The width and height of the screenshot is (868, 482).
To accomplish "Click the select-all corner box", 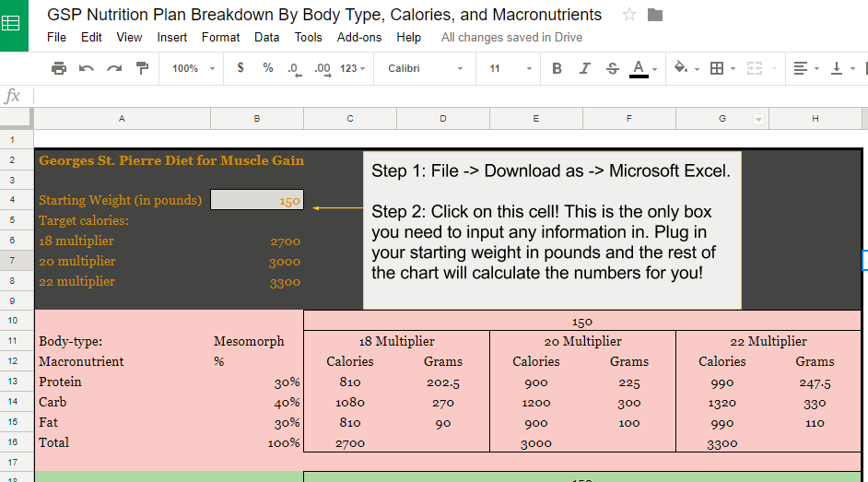I will click(16, 118).
